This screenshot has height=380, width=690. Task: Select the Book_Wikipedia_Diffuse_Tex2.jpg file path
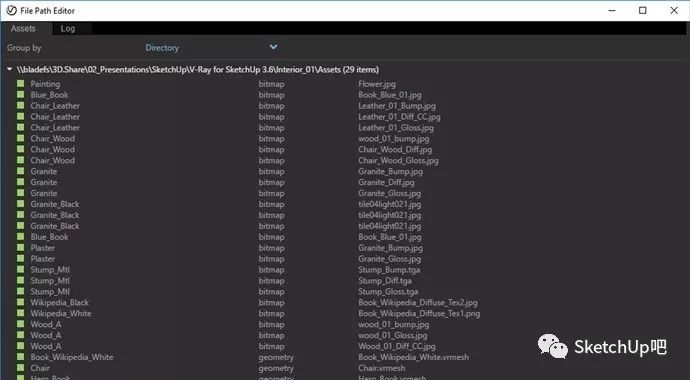click(x=418, y=303)
